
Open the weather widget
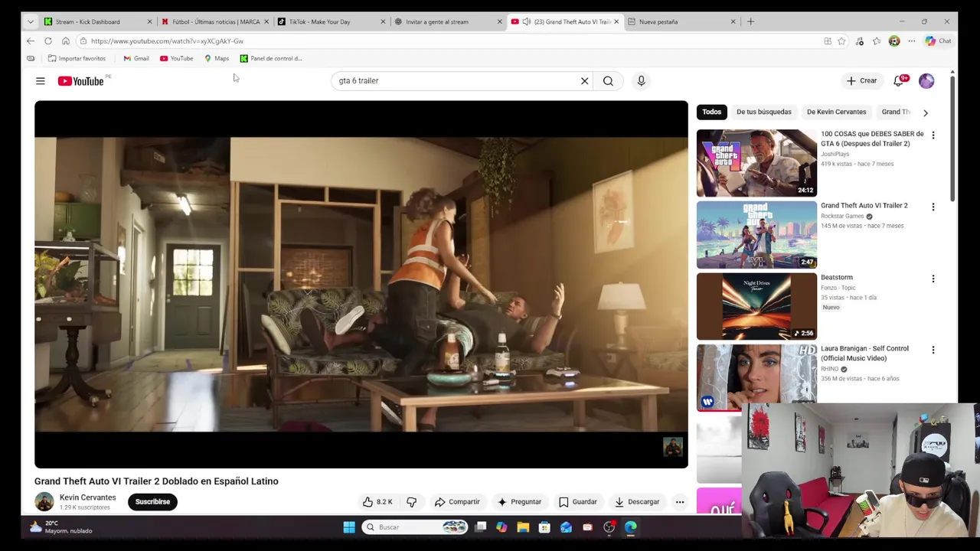point(60,527)
